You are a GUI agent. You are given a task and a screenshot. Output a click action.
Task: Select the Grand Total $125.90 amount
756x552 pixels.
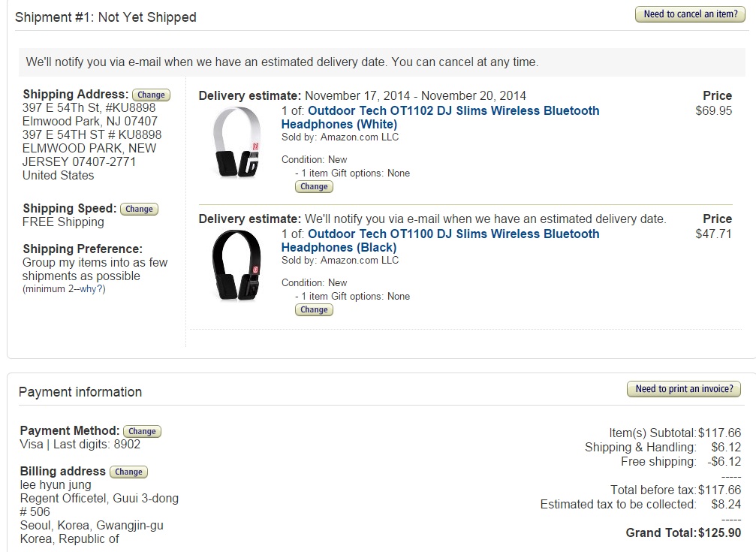pos(719,532)
